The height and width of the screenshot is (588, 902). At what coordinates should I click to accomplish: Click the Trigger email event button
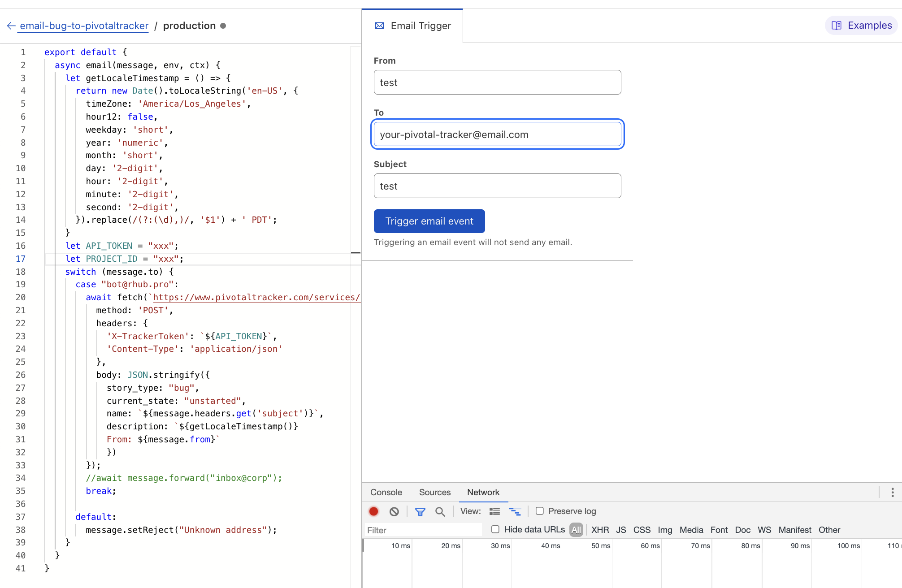[429, 221]
